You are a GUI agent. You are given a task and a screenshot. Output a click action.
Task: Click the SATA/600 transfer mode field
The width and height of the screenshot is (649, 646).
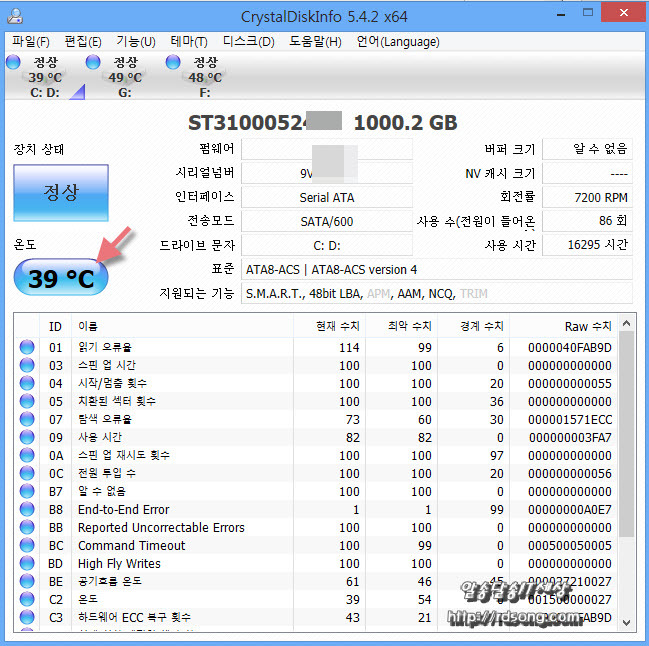click(x=327, y=221)
